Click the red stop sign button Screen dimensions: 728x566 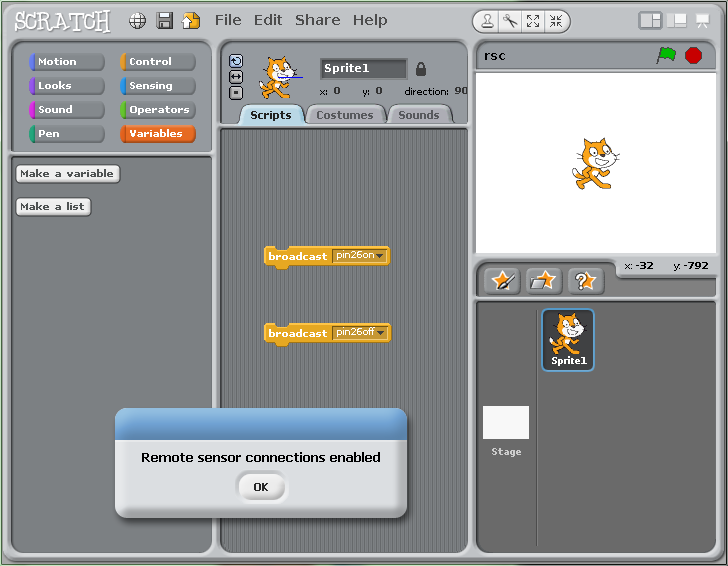point(693,55)
